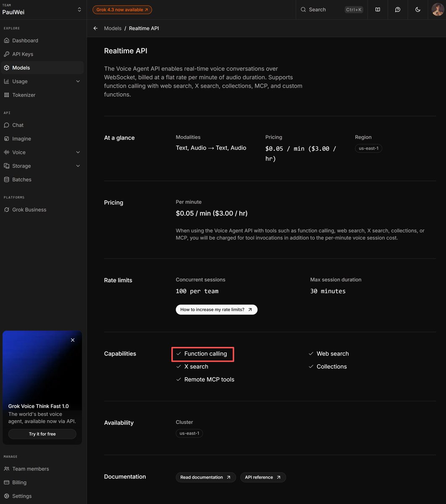Click How to increase my rate limits button
446x504 pixels.
point(216,310)
